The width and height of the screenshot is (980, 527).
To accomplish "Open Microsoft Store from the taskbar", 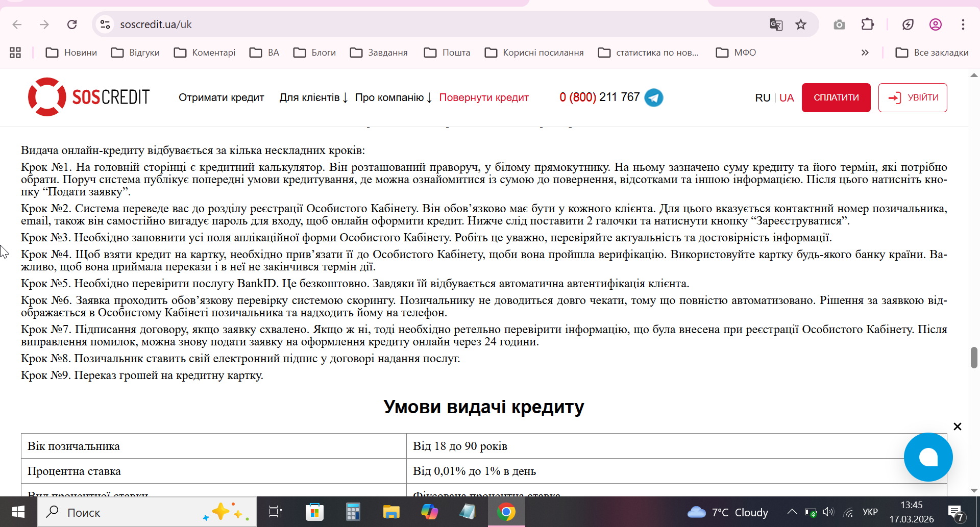I will 314,512.
